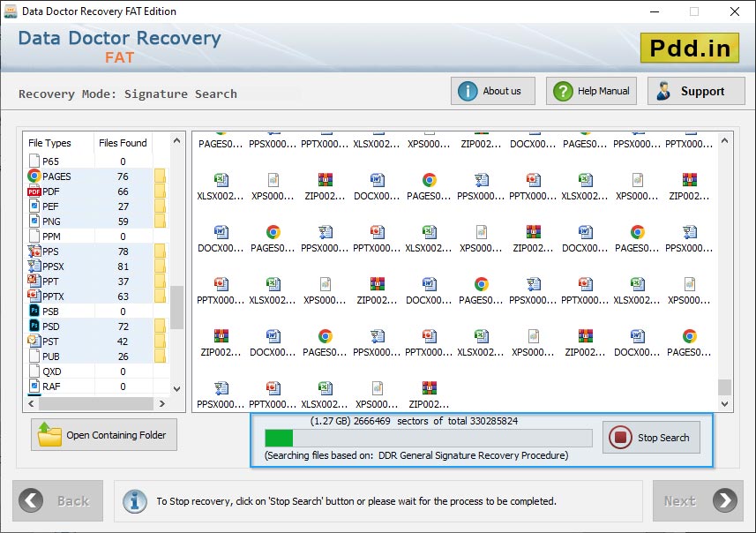The image size is (756, 533).
Task: Select the PST Outlook icon
Action: coord(34,341)
